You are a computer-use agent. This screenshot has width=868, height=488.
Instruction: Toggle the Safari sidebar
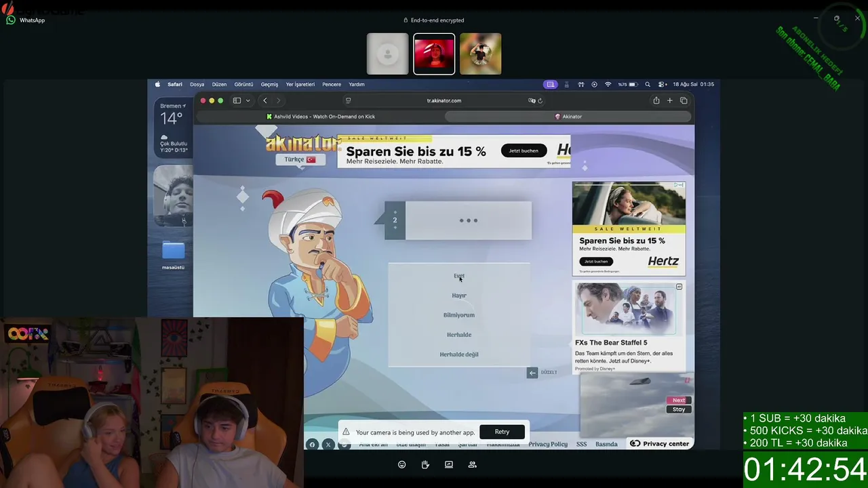click(237, 100)
